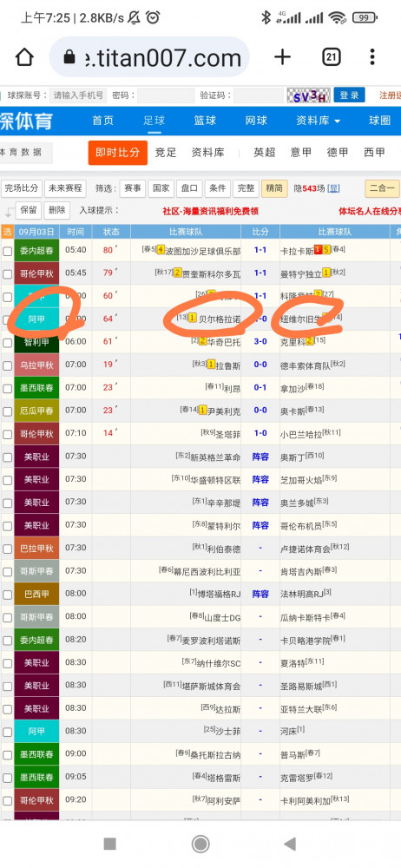Open the 国家 filter selector
This screenshot has height=868, width=401.
(161, 188)
